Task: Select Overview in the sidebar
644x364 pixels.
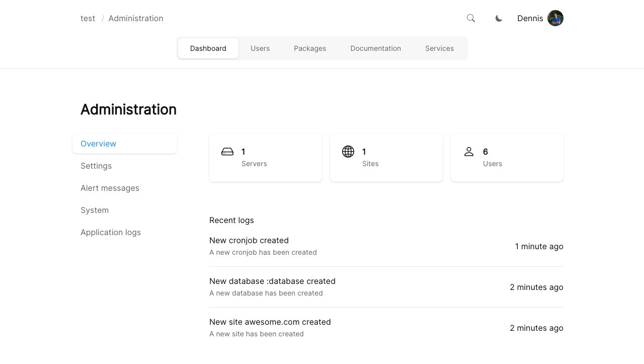Action: [x=98, y=143]
